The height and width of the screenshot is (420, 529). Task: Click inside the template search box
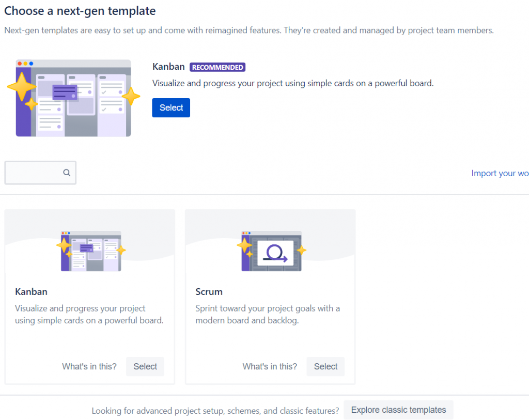[x=34, y=173]
